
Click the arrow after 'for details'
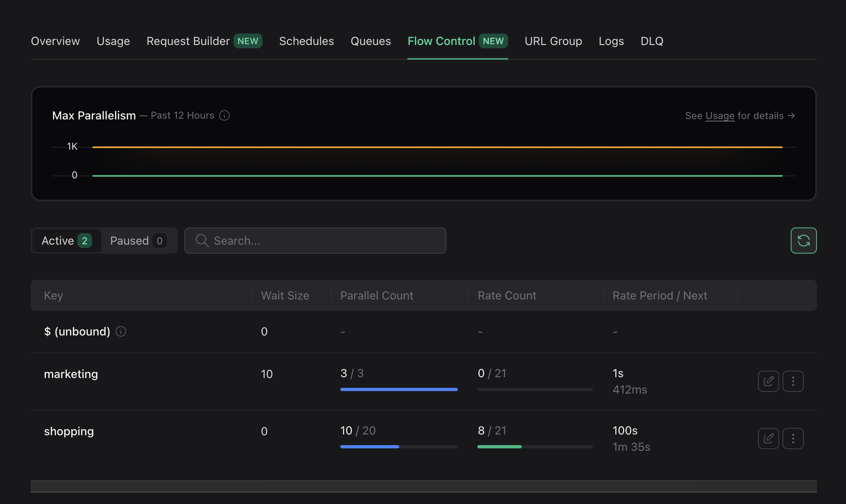pos(791,116)
